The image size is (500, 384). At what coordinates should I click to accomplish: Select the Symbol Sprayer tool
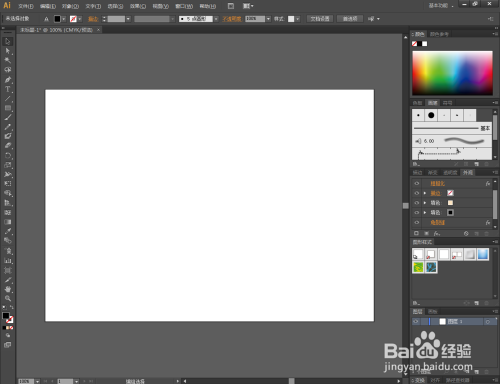[x=8, y=251]
